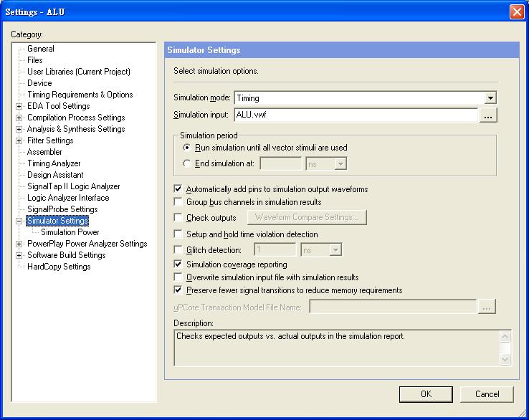Collapse the Simulator Settings tree node
The width and height of the screenshot is (529, 420).
(19, 221)
